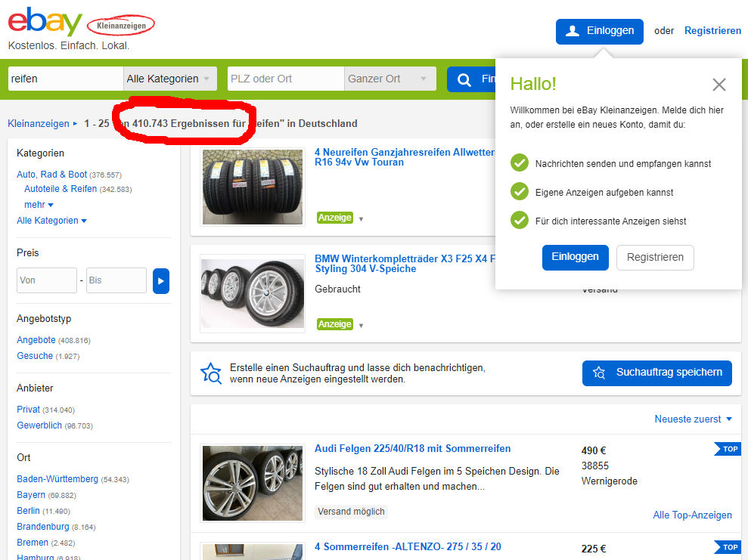The image size is (748, 560).
Task: Click the PLZ oder Ort input field
Action: (x=286, y=79)
